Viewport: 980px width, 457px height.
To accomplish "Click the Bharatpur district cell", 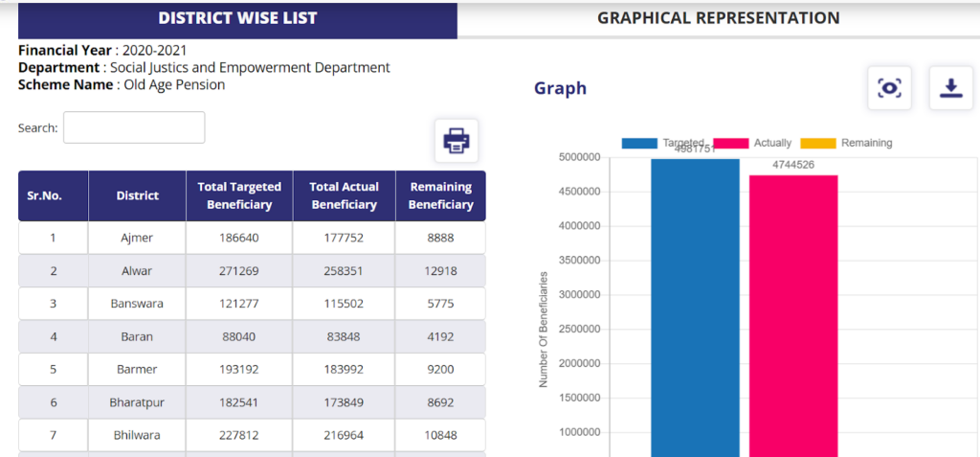I will [x=138, y=402].
